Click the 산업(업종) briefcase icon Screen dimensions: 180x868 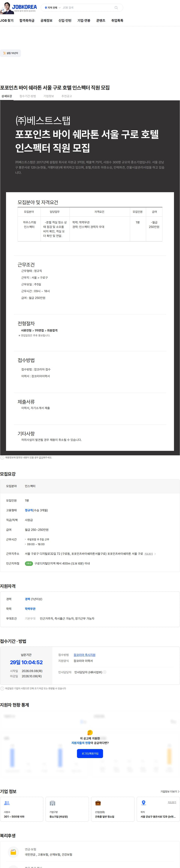pyautogui.click(x=98, y=803)
